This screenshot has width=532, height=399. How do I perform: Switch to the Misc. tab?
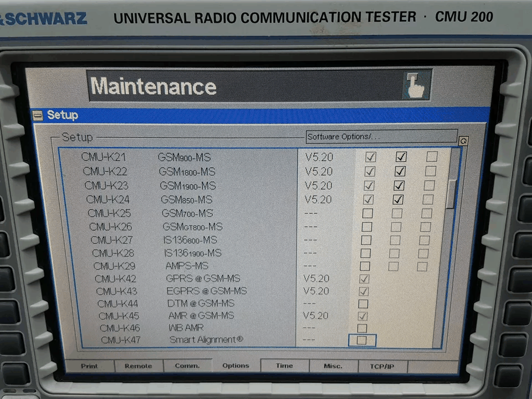click(x=333, y=366)
